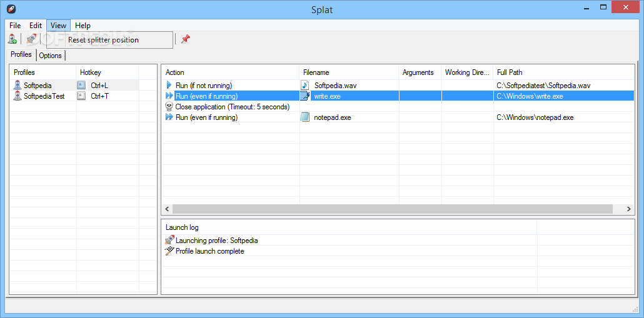Click the C:\Softpediatest\Softpedia.wav path cell
The height and width of the screenshot is (318, 644).
[x=563, y=86]
